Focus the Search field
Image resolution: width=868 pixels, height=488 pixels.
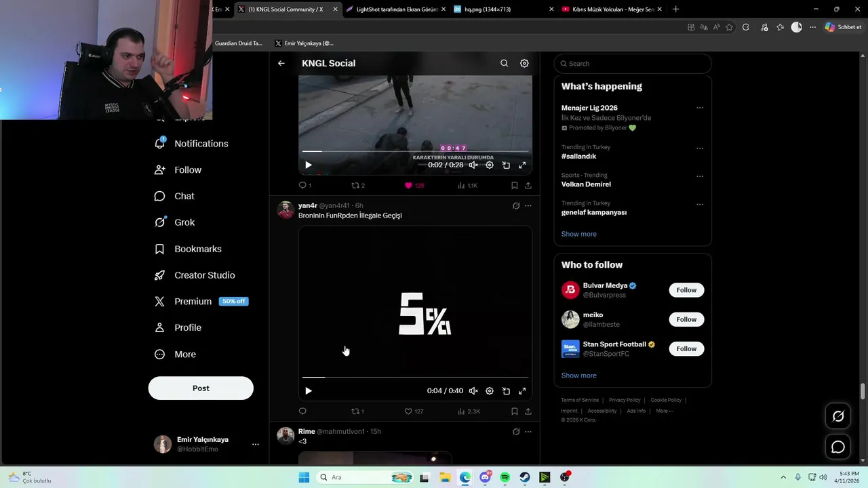633,64
